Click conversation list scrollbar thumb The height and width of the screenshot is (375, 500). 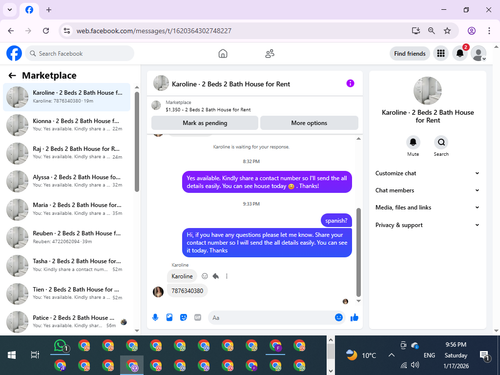tap(137, 141)
